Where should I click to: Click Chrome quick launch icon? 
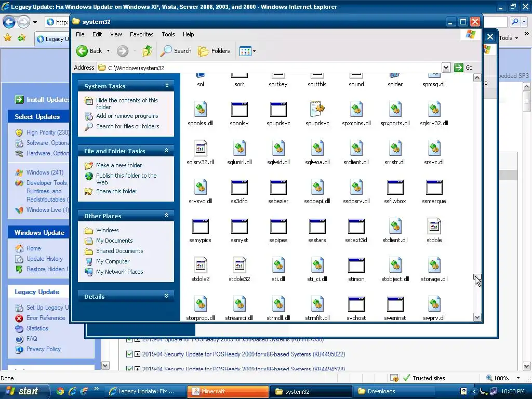pyautogui.click(x=60, y=392)
